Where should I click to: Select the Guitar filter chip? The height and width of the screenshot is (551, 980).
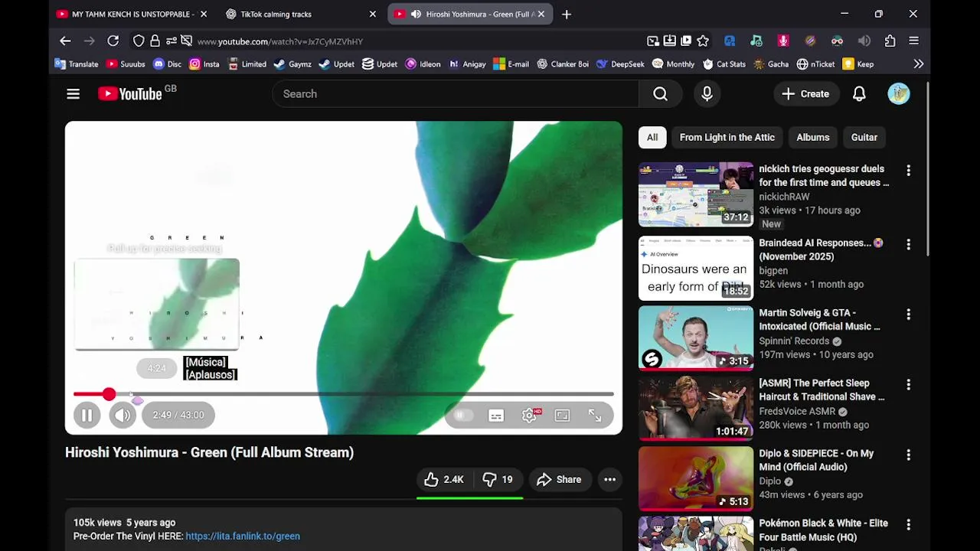tap(864, 137)
